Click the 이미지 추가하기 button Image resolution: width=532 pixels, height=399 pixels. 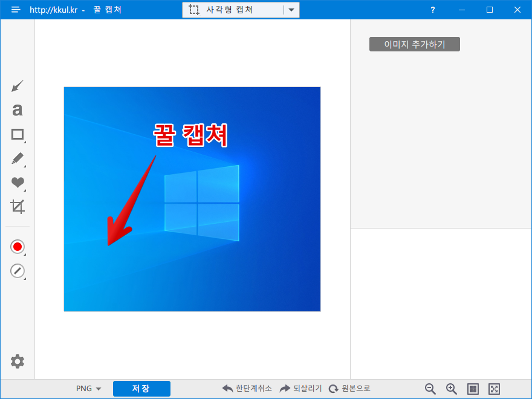point(415,44)
